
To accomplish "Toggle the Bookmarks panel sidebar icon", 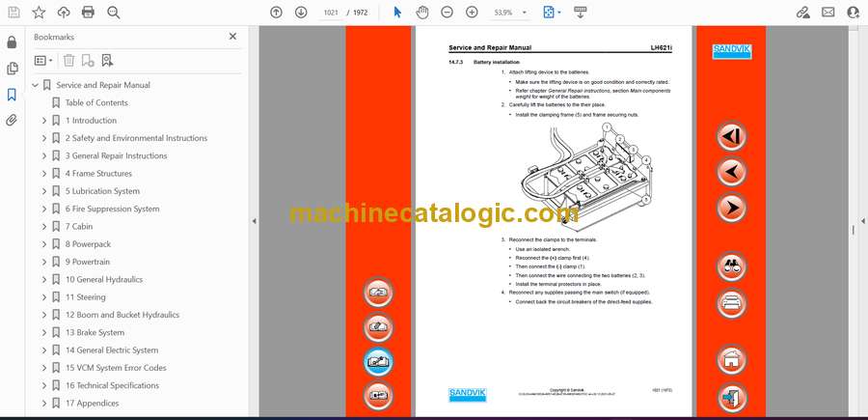I will coord(12,95).
